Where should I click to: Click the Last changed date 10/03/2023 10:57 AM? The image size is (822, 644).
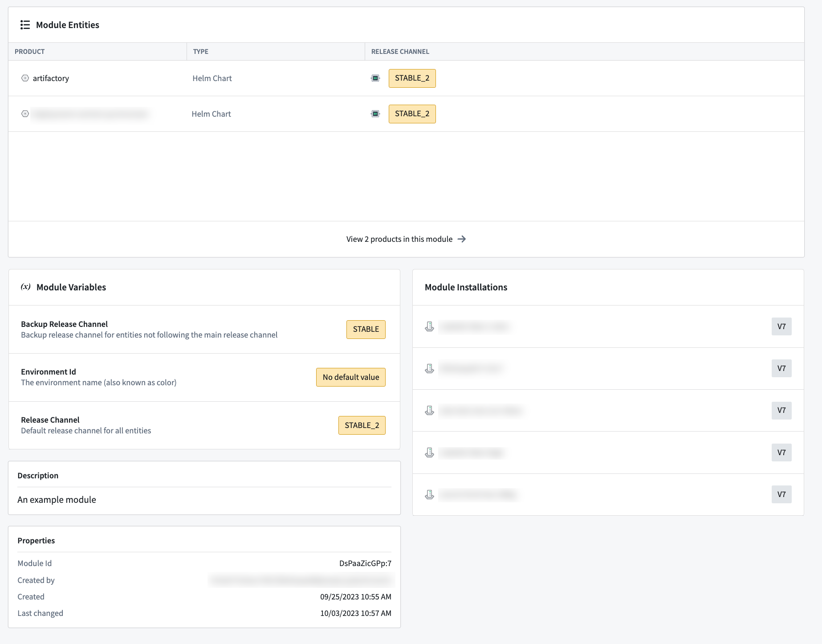pyautogui.click(x=356, y=613)
